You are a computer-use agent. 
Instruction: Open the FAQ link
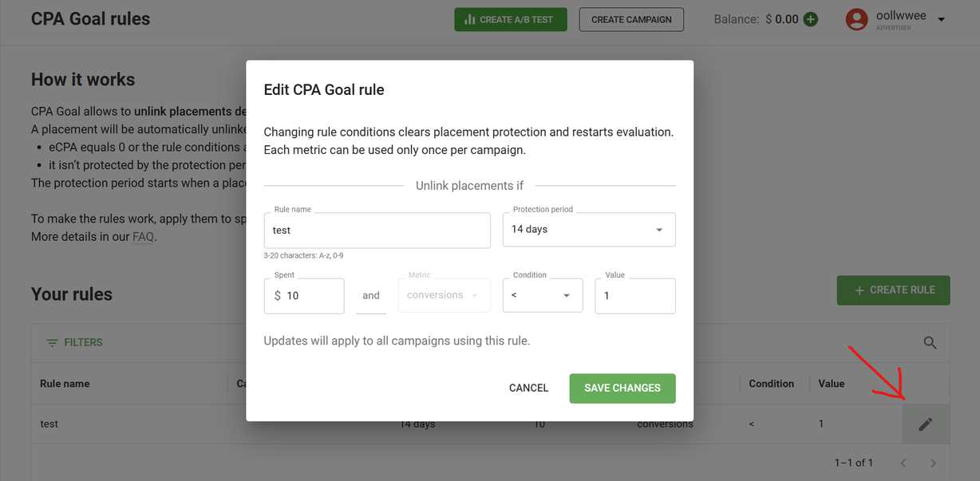click(143, 236)
